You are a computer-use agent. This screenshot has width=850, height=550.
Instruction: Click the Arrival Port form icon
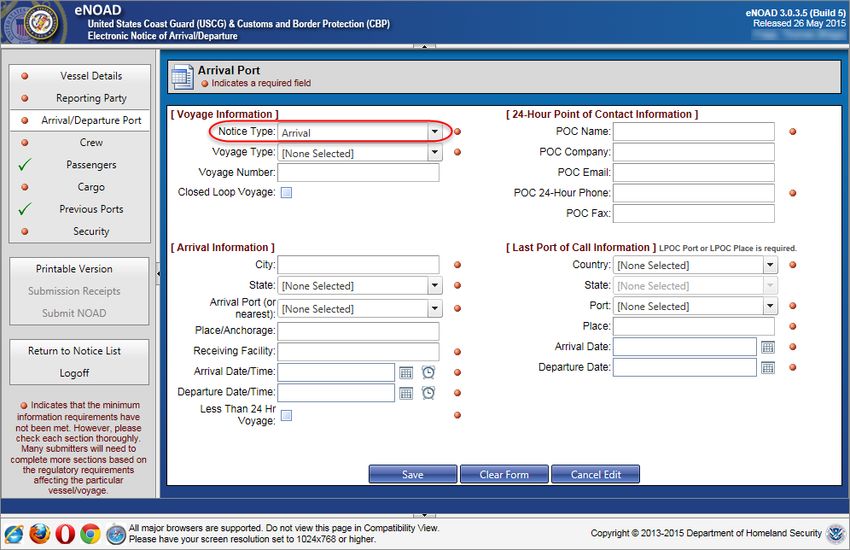[182, 77]
